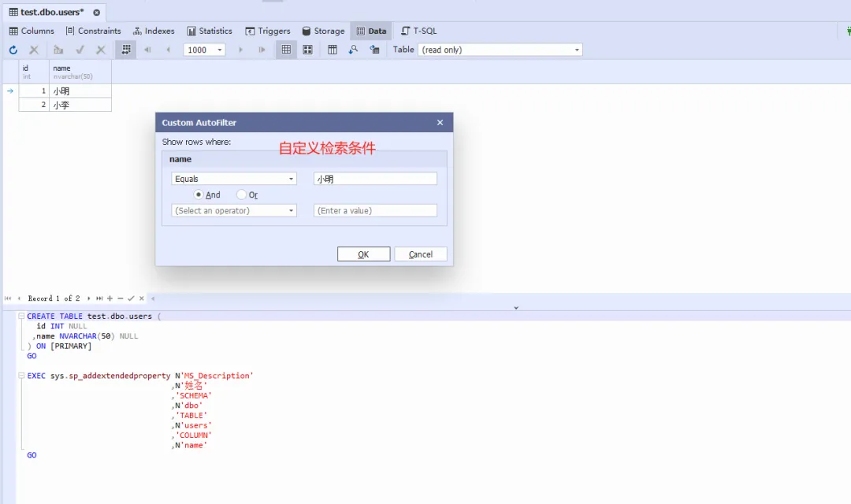
Task: Click OK in Custom AutoFilter dialog
Action: click(x=363, y=254)
